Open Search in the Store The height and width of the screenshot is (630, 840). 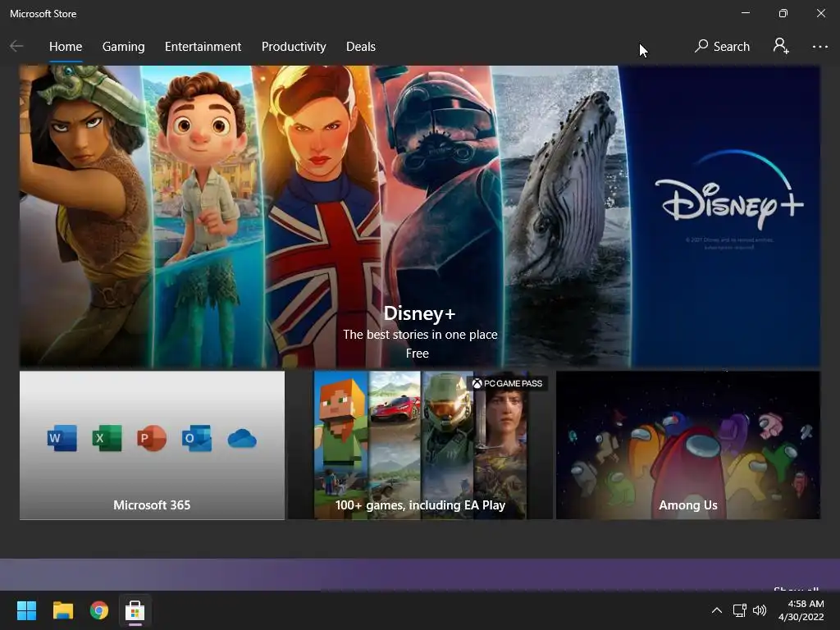(722, 47)
